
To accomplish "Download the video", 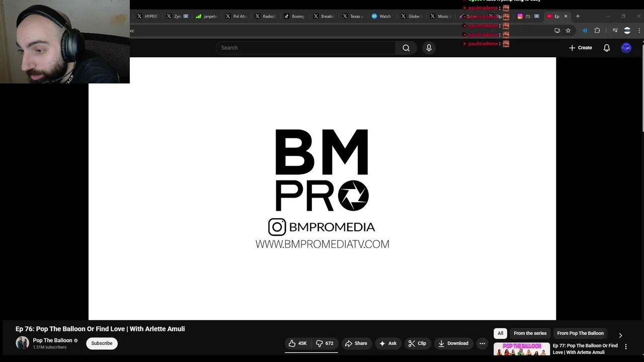I will point(453,343).
